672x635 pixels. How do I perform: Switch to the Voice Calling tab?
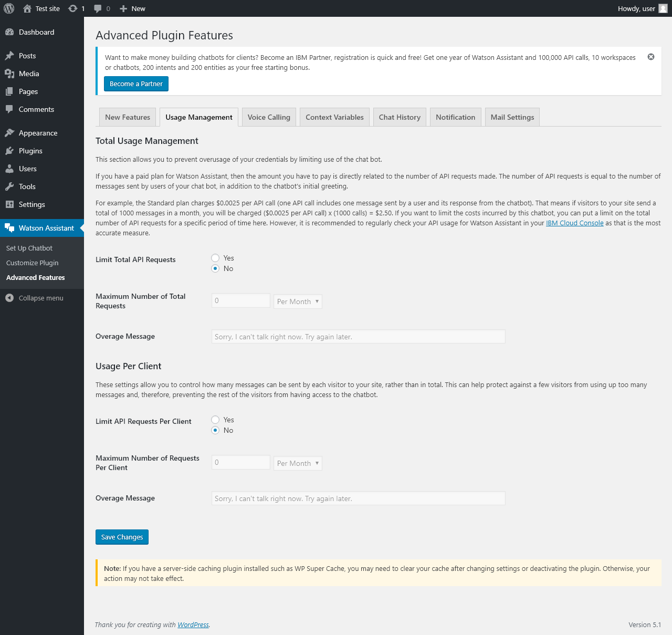pyautogui.click(x=269, y=117)
